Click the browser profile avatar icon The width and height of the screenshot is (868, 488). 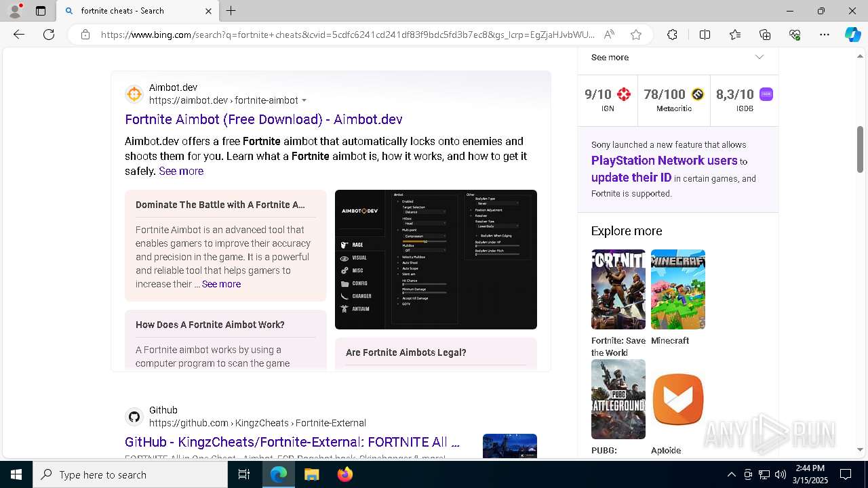click(15, 11)
